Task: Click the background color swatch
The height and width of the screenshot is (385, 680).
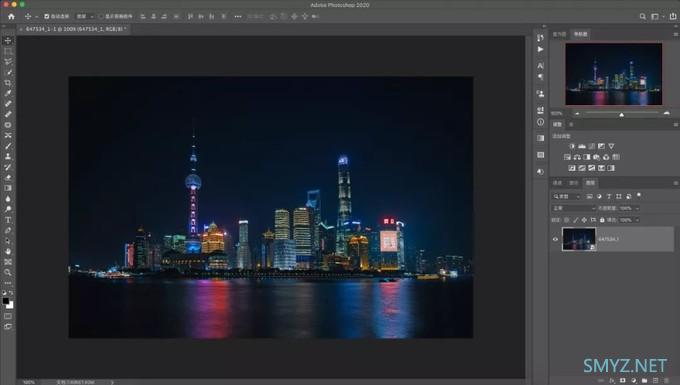Action: (10, 305)
